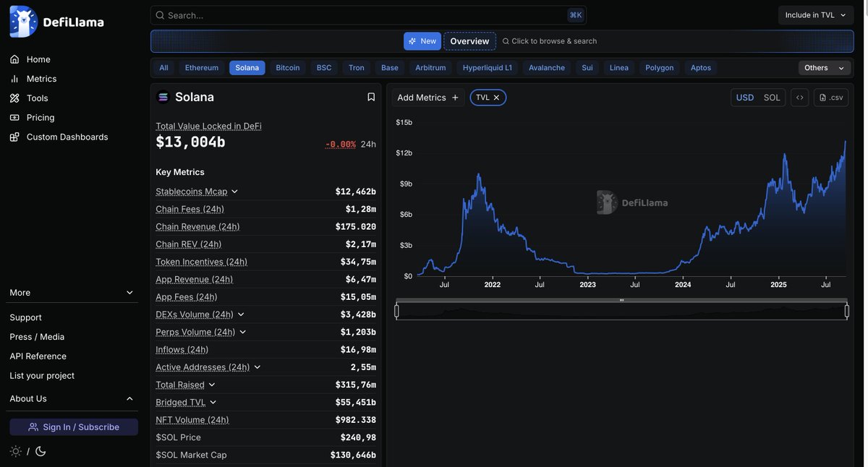Select the Polygon chain tab
This screenshot has width=868, height=467.
coord(660,68)
